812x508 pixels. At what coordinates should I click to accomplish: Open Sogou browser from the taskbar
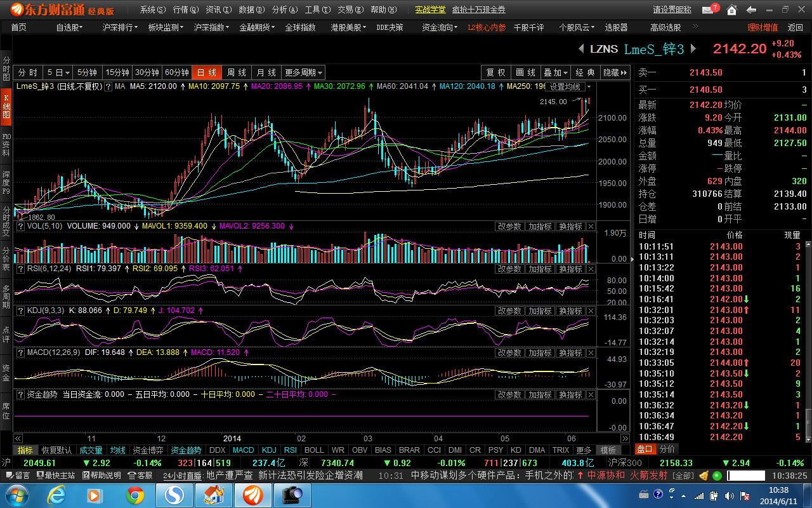pos(174,495)
